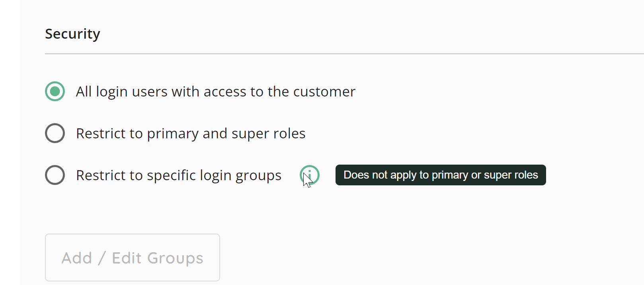Choose 'Restrict to specific login groups'
Viewport: 644px width, 285px height.
click(x=55, y=175)
